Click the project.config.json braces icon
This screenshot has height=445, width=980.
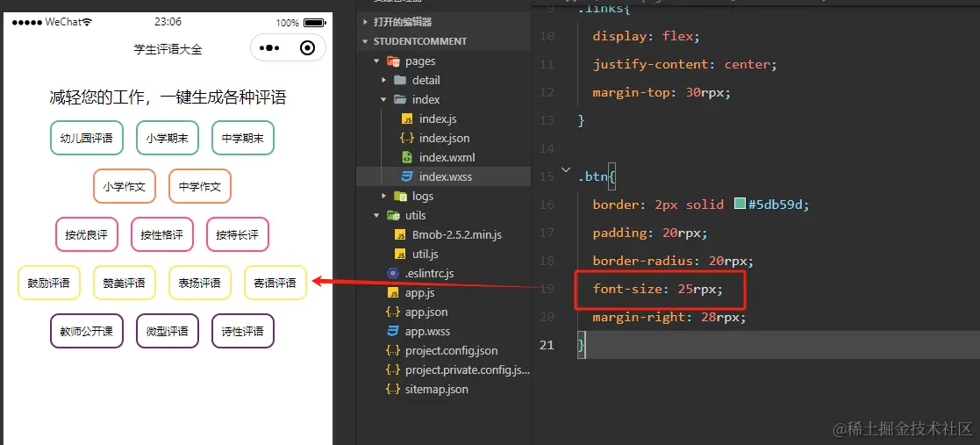pos(393,350)
